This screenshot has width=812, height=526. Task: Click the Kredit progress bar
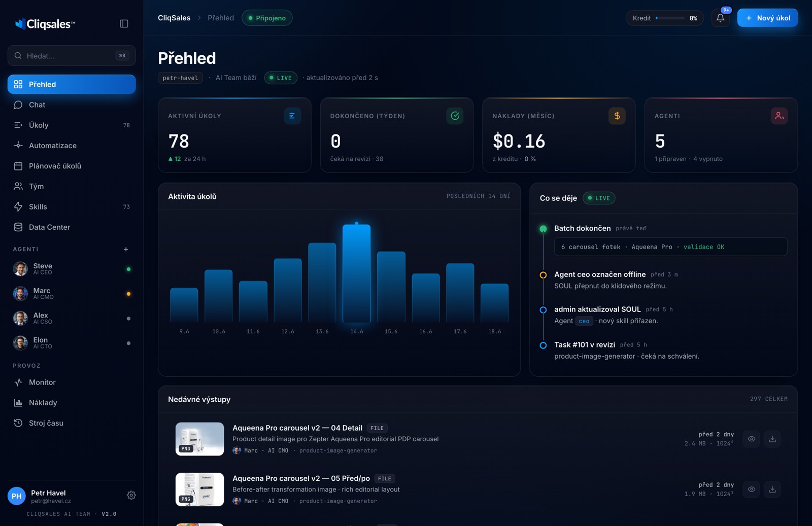pos(670,18)
